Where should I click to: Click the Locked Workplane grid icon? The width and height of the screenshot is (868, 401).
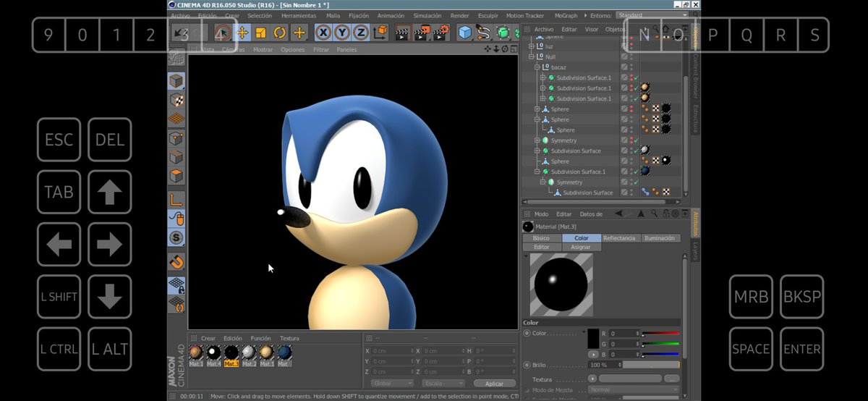[x=176, y=286]
